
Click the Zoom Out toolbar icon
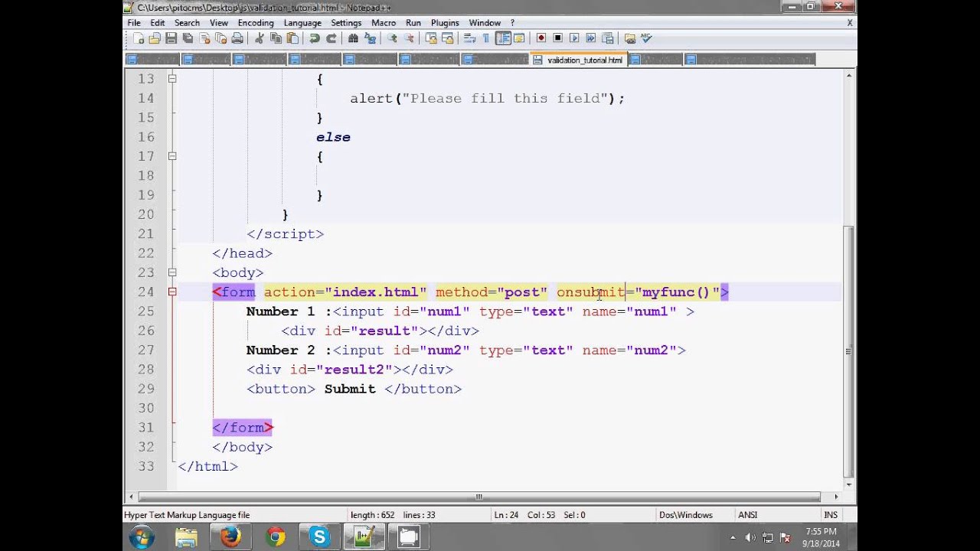409,38
